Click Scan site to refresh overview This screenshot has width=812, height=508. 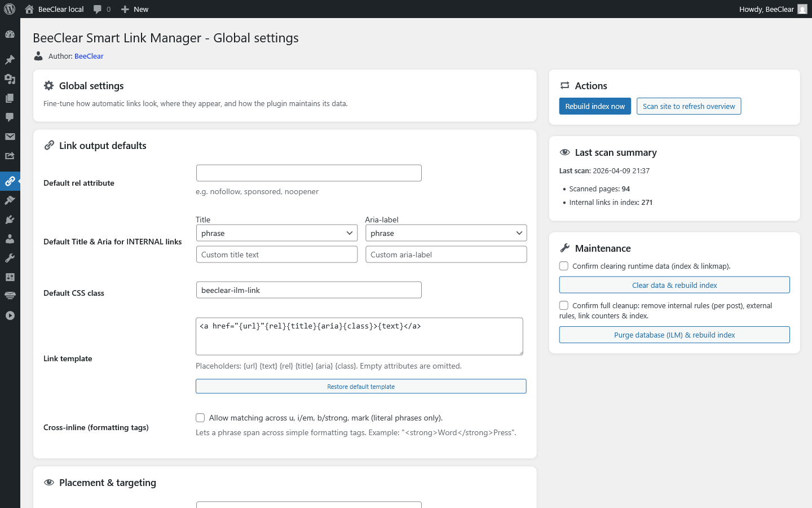689,106
